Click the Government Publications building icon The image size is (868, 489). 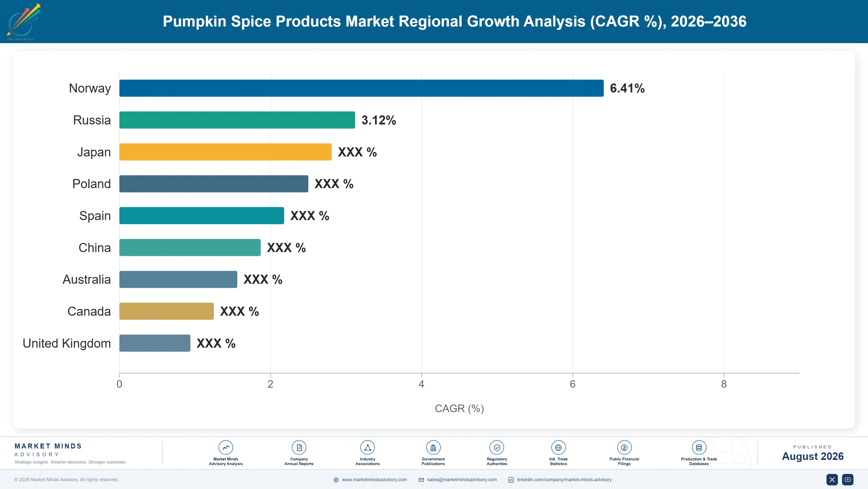point(433,447)
